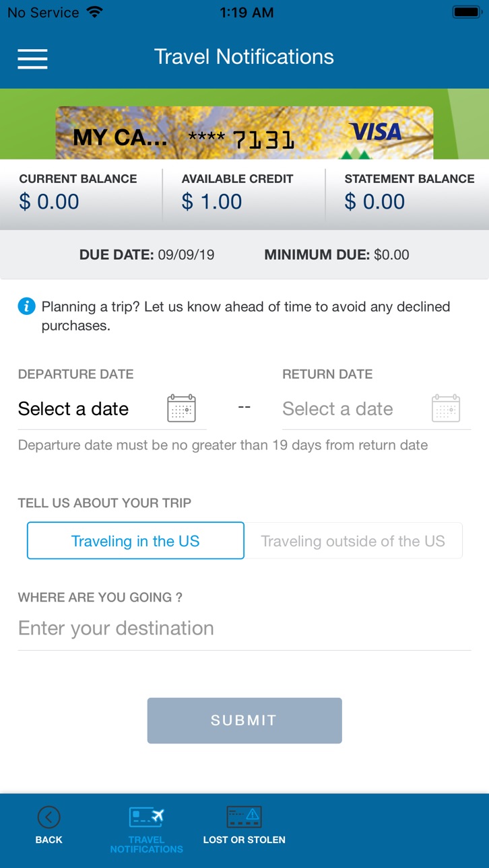This screenshot has width=489, height=868.
Task: Open the Lost or Stolen card icon
Action: click(x=244, y=817)
